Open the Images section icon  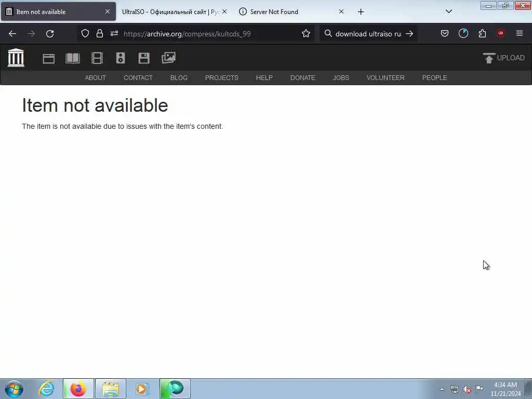169,58
